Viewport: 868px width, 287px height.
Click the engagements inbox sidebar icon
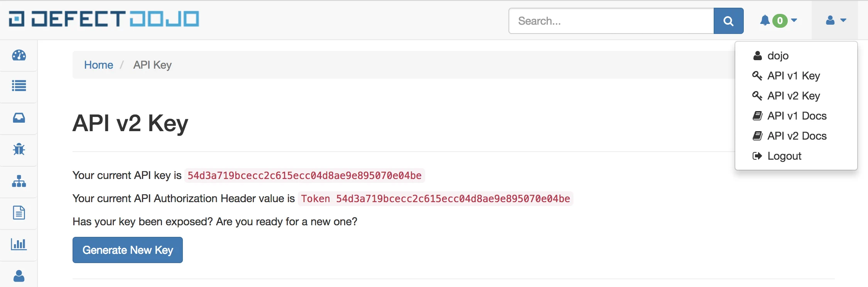coord(19,118)
